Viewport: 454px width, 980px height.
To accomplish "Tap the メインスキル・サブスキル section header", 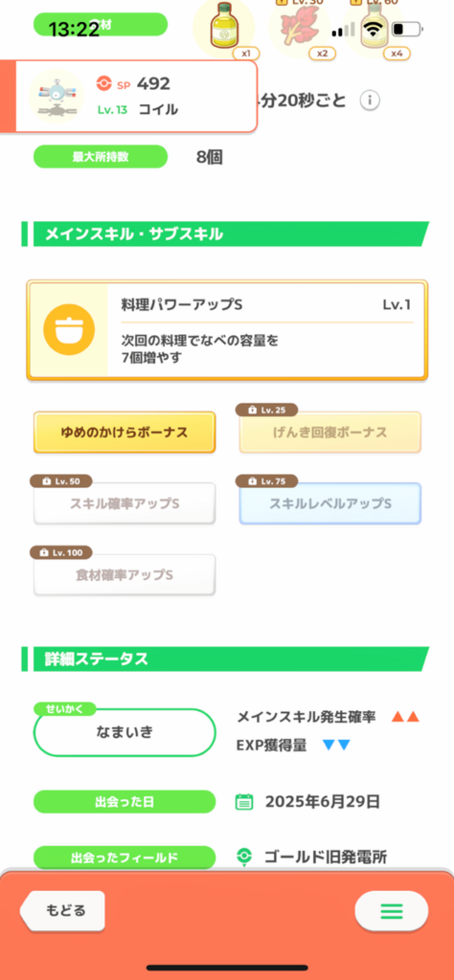I will (x=226, y=234).
